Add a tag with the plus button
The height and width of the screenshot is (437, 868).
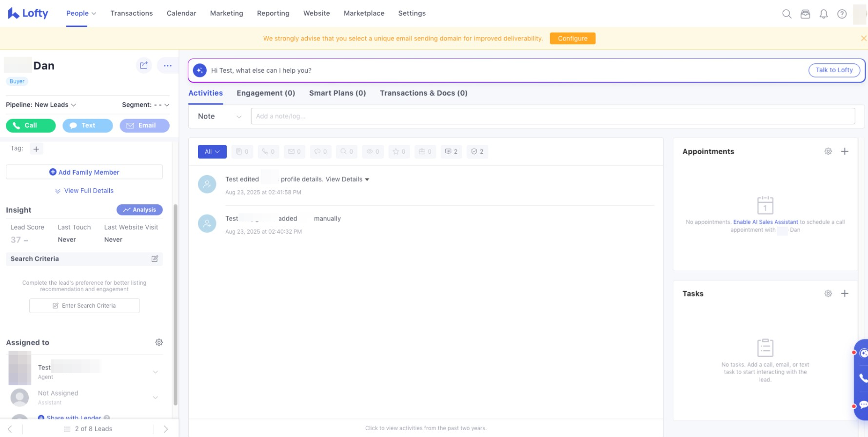point(36,149)
